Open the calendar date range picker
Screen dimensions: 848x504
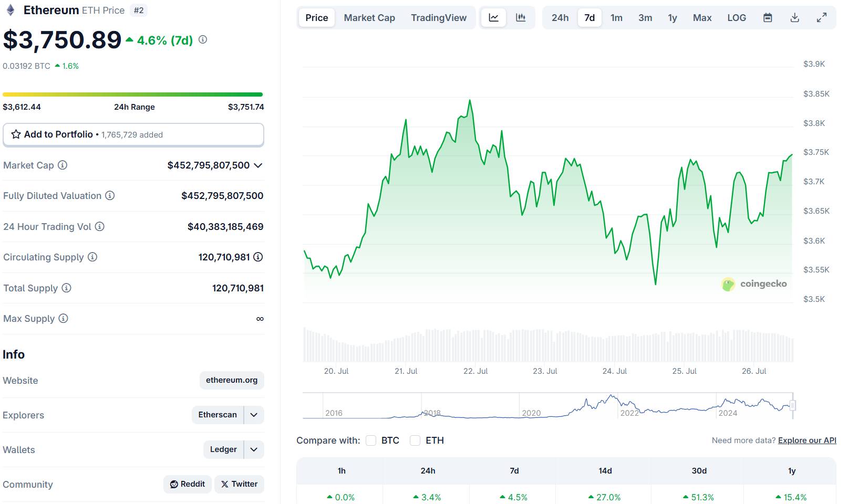[x=768, y=17]
